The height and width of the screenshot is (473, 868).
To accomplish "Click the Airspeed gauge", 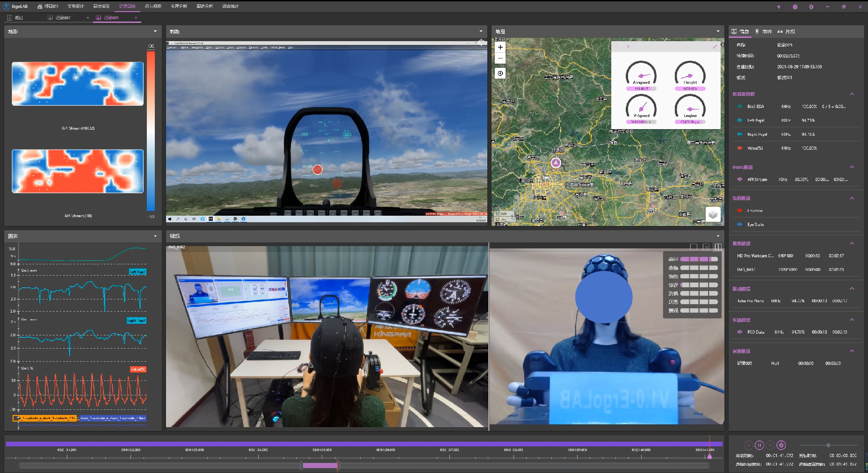I will click(641, 76).
